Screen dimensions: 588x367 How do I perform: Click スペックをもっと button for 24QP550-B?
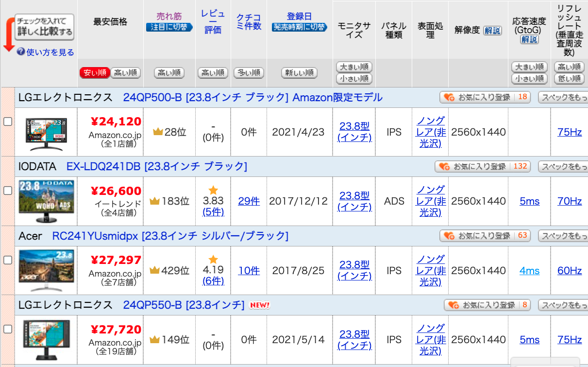(563, 305)
